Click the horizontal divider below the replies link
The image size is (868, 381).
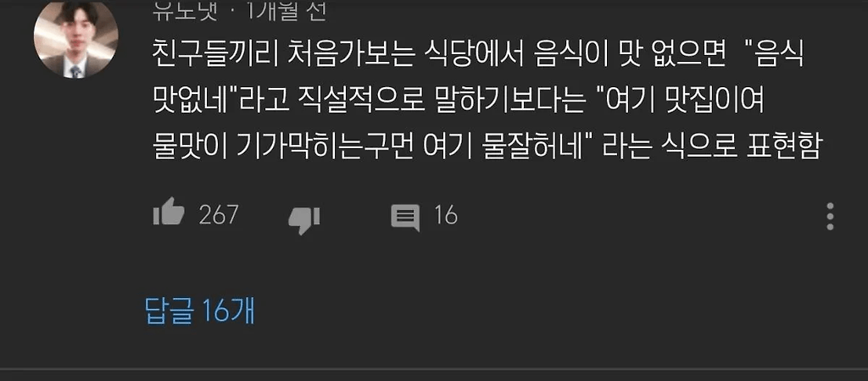[x=434, y=369]
